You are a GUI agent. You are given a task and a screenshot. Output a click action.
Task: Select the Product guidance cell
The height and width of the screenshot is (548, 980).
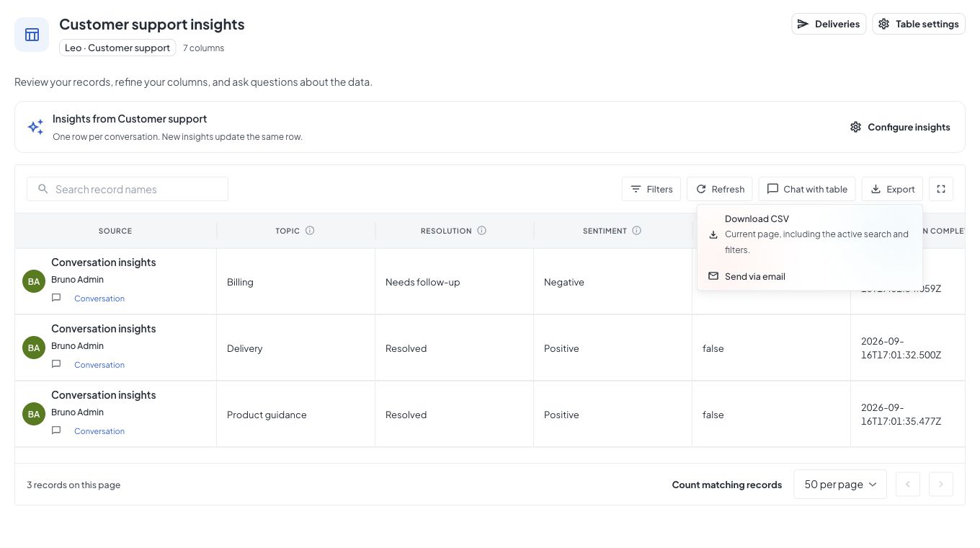coord(295,415)
